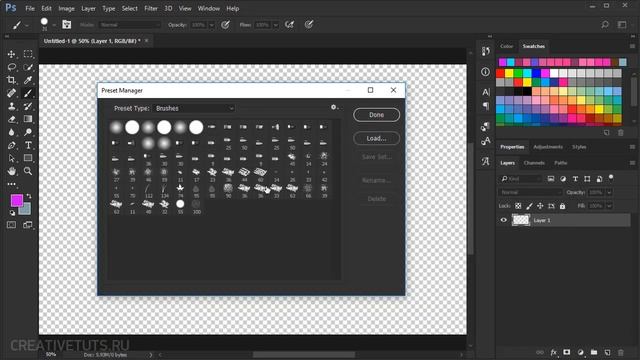Toggle lock image pixels
Viewport: 640px width, 360px height.
point(529,206)
